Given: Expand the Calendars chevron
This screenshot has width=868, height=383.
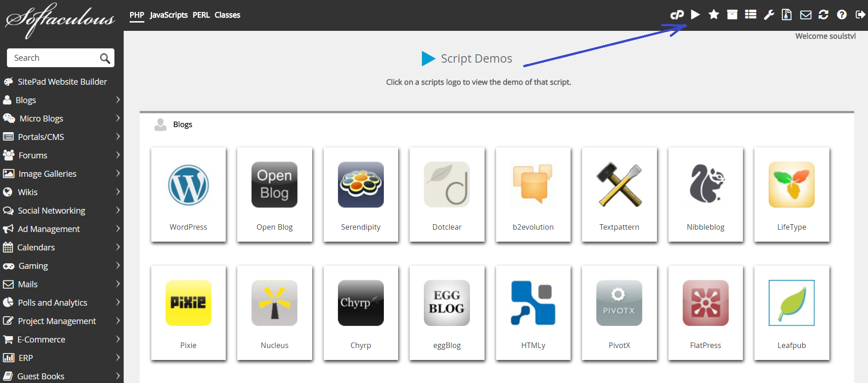Looking at the screenshot, I should [x=118, y=247].
